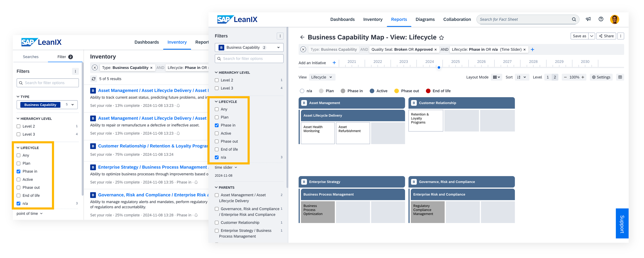Image resolution: width=644 pixels, height=258 pixels.
Task: Click the search magnifier in Fact Sheet search
Action: pos(574,19)
